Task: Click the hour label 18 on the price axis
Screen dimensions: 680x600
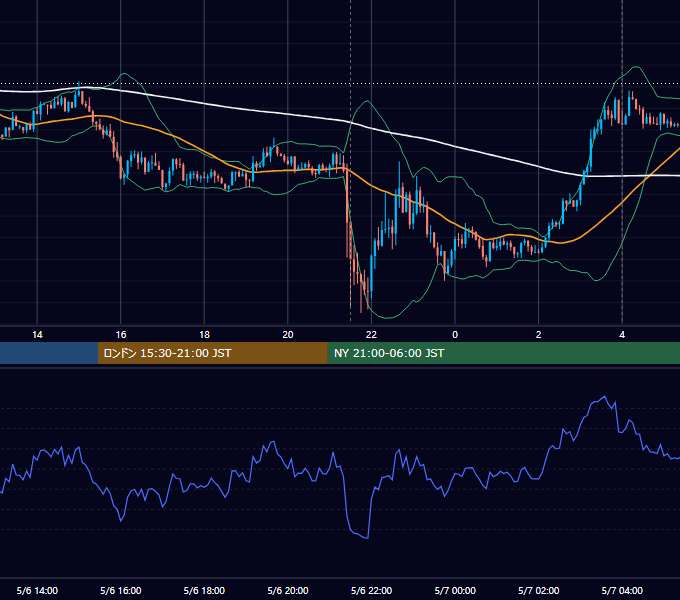Action: [204, 335]
